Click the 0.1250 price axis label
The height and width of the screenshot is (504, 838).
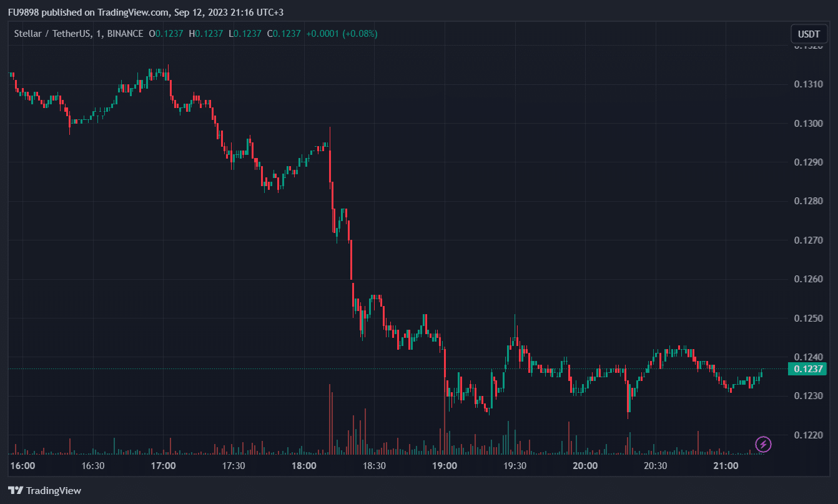[809, 319]
